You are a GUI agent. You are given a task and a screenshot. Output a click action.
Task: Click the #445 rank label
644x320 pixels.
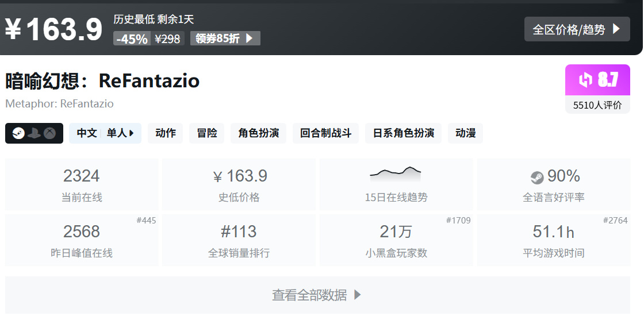[146, 221]
